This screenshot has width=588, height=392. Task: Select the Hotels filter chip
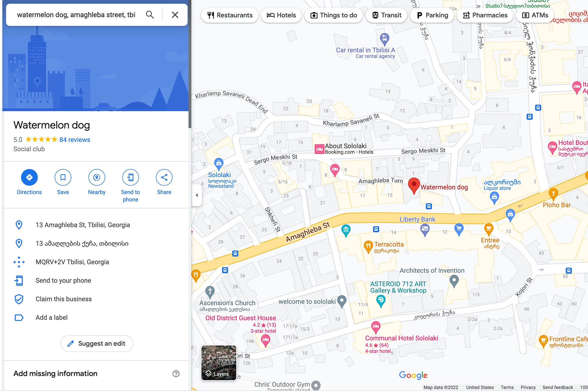281,15
